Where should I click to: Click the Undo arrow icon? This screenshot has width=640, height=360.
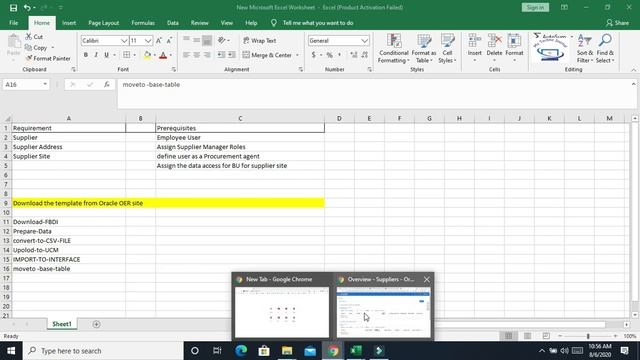27,7
